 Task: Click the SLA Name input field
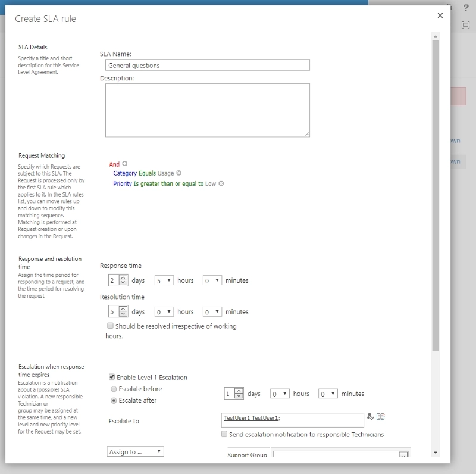pyautogui.click(x=207, y=65)
